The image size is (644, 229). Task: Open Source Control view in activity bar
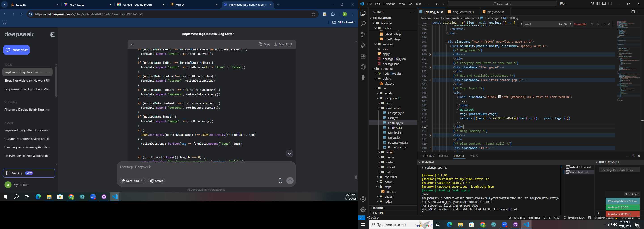pos(363,35)
